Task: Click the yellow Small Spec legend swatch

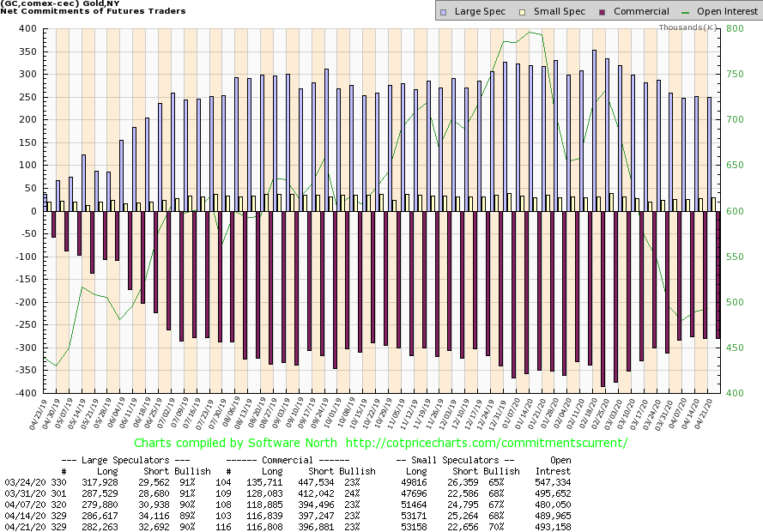Action: point(523,12)
